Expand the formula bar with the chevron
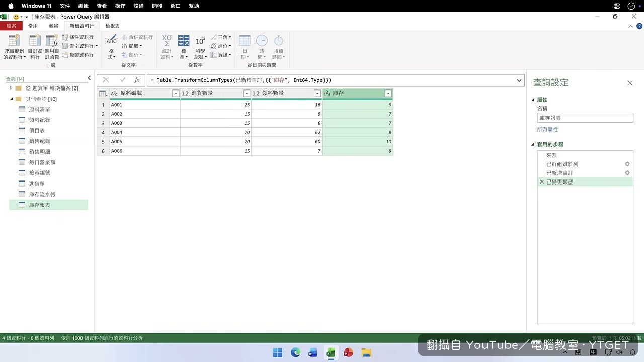The height and width of the screenshot is (362, 644). point(519,80)
